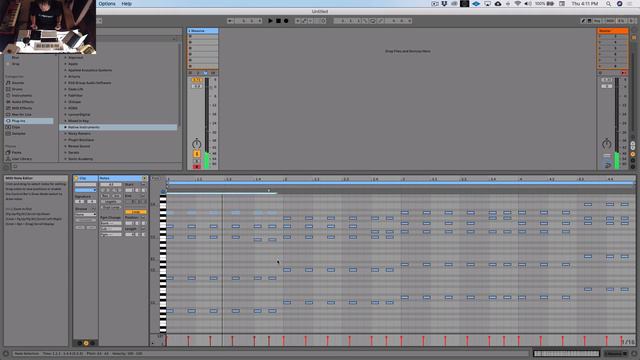Select Drums category in browser
640x360 pixels.
(17, 89)
